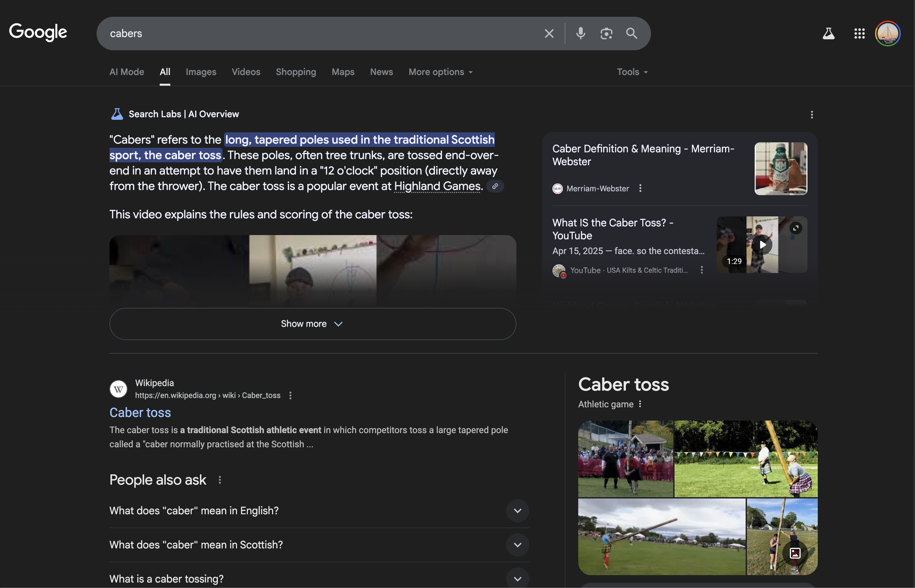Open the Caber toss Wikipedia result
Viewport: 915px width, 588px height.
coord(140,413)
